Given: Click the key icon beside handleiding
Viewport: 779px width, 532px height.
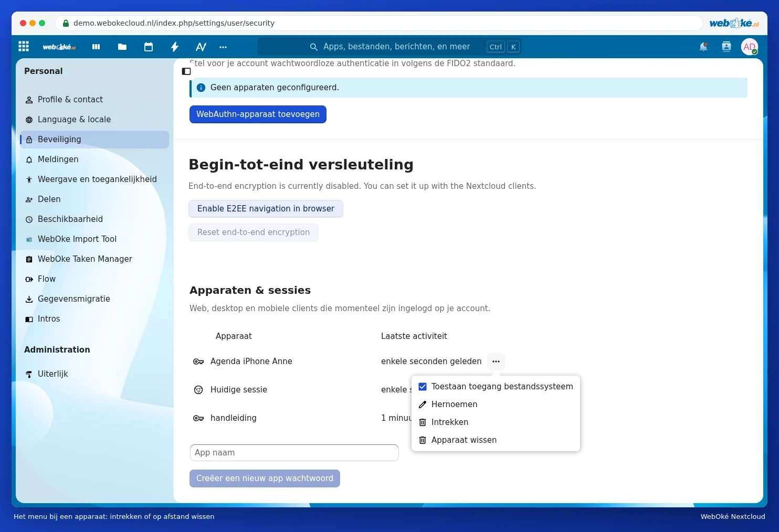Looking at the screenshot, I should click(198, 418).
